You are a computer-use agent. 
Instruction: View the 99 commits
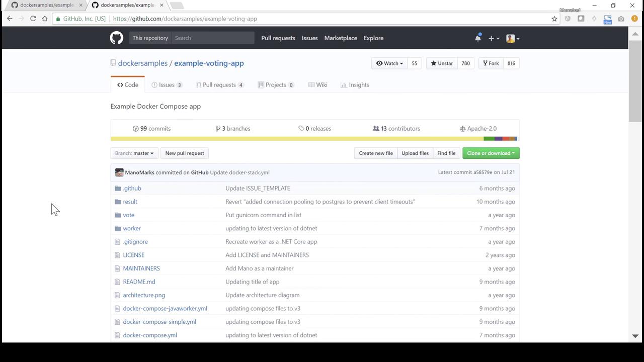(151, 129)
